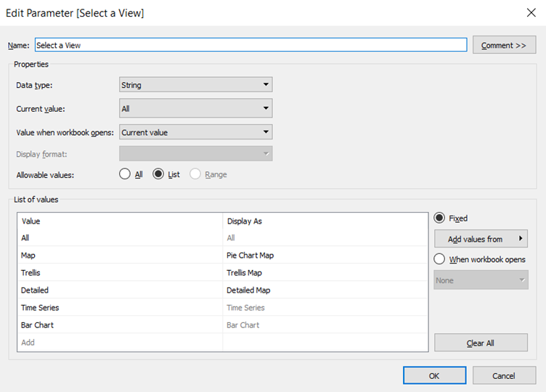Screen dimensions: 546x392
Task: Choose the Fixed radio option
Action: pos(439,218)
